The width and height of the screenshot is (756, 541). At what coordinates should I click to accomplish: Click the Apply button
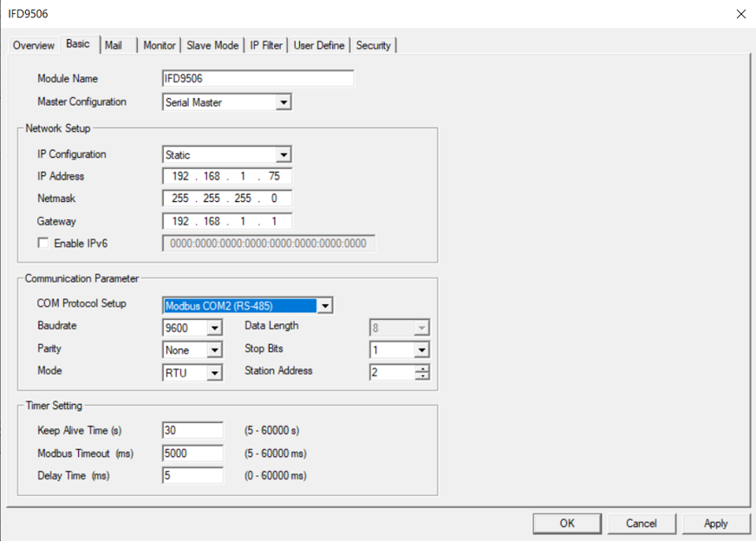[715, 524]
